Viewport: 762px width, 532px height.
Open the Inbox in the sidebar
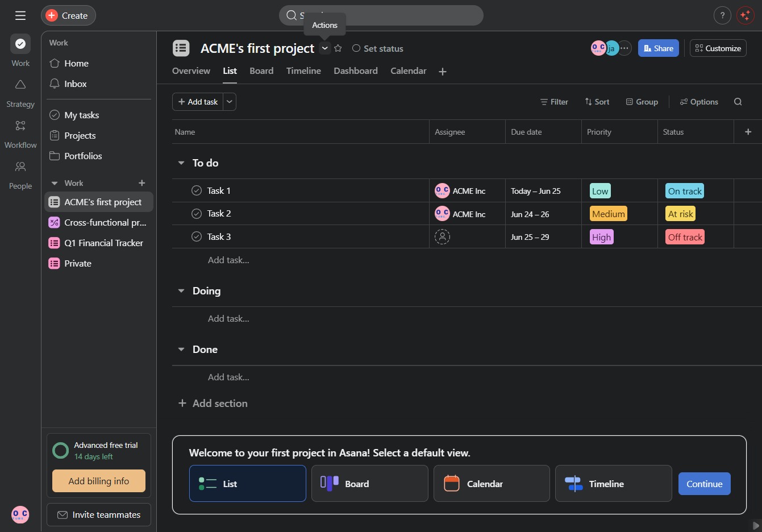click(99, 84)
